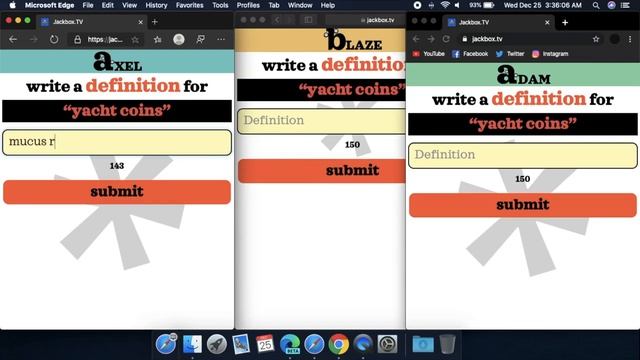Viewport: 640px width, 360px height.
Task: Show battery status at 93%
Action: pos(482,5)
